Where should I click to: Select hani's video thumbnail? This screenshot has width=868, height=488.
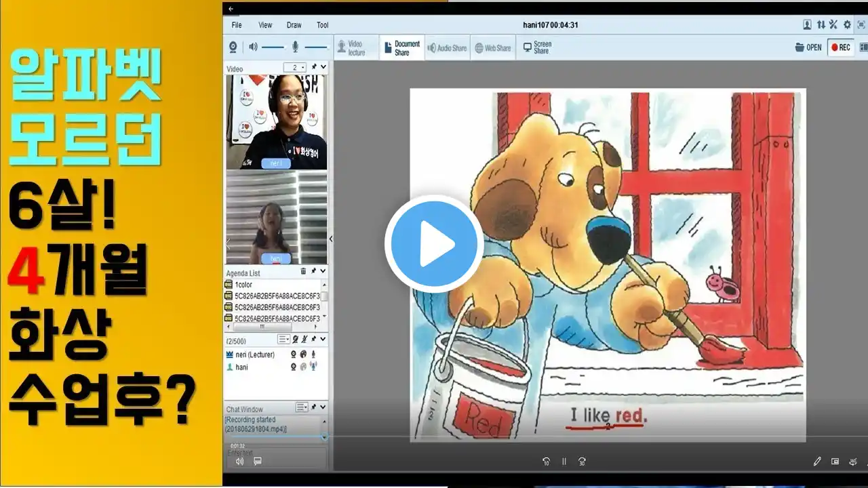coord(276,218)
